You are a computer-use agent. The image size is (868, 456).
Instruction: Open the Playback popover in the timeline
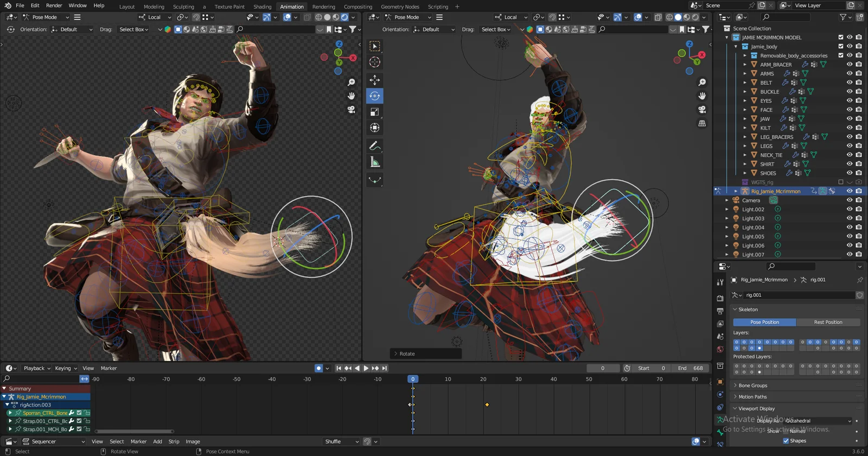click(37, 368)
